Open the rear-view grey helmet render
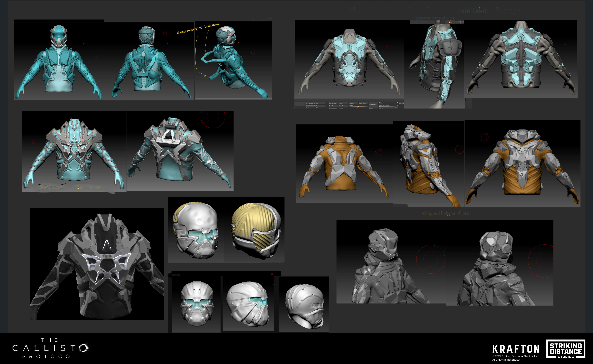The width and height of the screenshot is (593, 364). coord(304,304)
